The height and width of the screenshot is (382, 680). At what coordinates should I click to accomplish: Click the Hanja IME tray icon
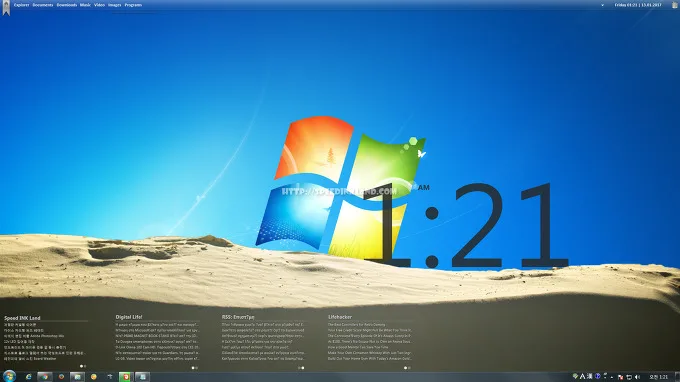[x=589, y=376]
